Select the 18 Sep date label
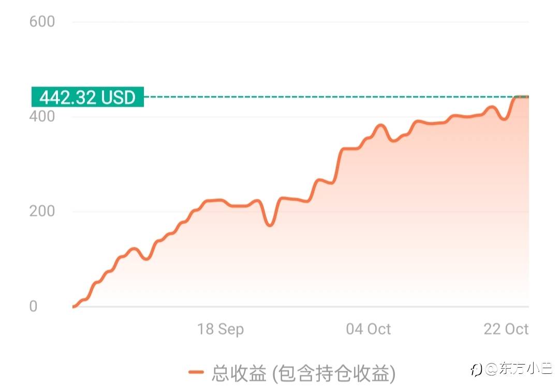 (x=220, y=329)
